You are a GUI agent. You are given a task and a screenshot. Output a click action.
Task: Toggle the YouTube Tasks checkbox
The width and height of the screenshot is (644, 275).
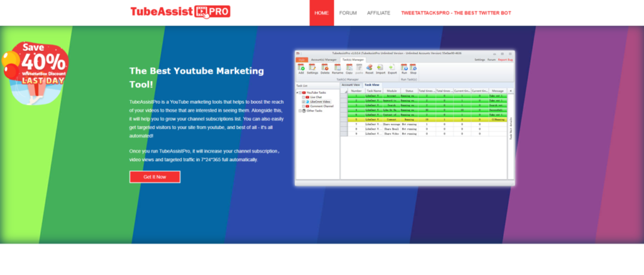[x=300, y=93]
